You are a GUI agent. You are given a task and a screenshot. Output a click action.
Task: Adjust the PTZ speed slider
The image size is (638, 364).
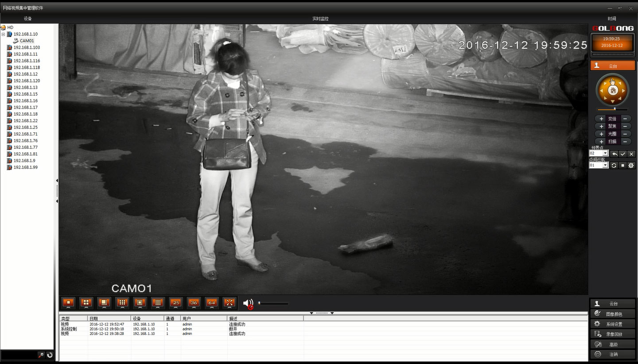[x=614, y=110]
